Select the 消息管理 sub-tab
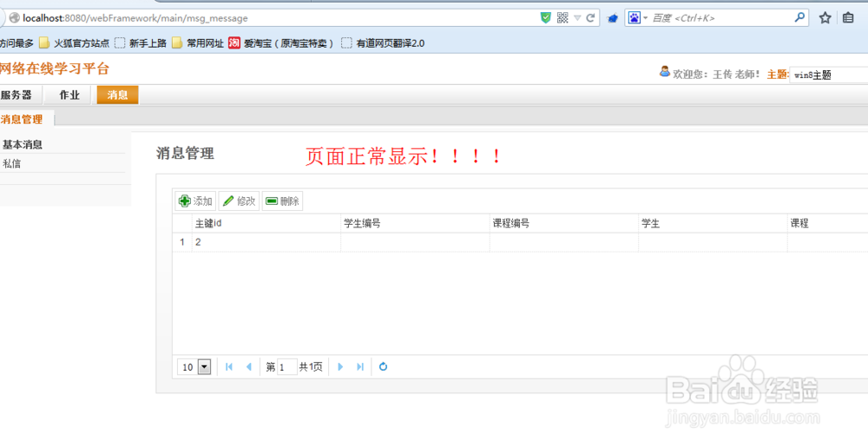The image size is (868, 447). click(x=23, y=119)
